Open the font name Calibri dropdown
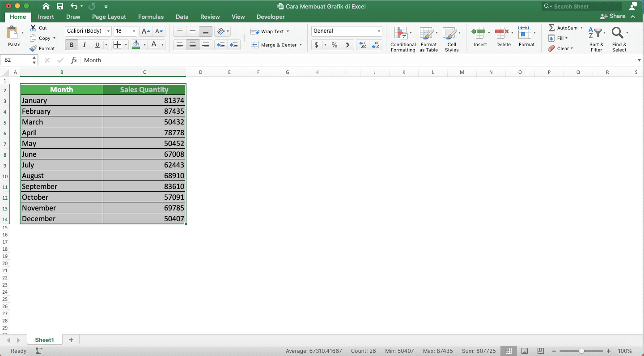The image size is (644, 356). click(x=109, y=31)
